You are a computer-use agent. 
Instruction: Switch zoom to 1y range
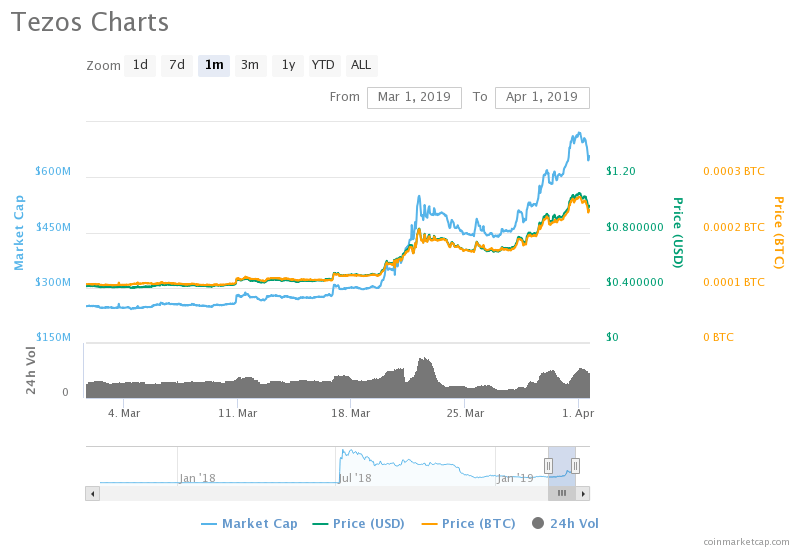(288, 65)
